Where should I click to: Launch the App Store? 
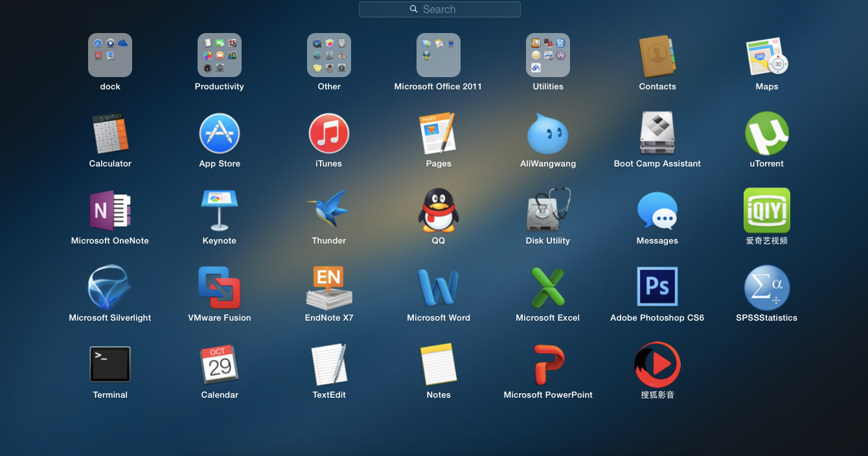tap(220, 133)
